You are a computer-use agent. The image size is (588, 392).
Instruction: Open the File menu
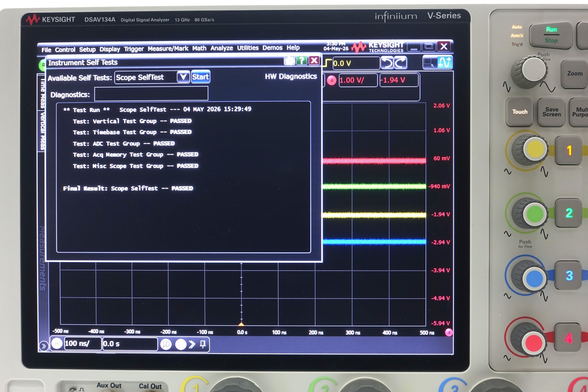click(46, 50)
